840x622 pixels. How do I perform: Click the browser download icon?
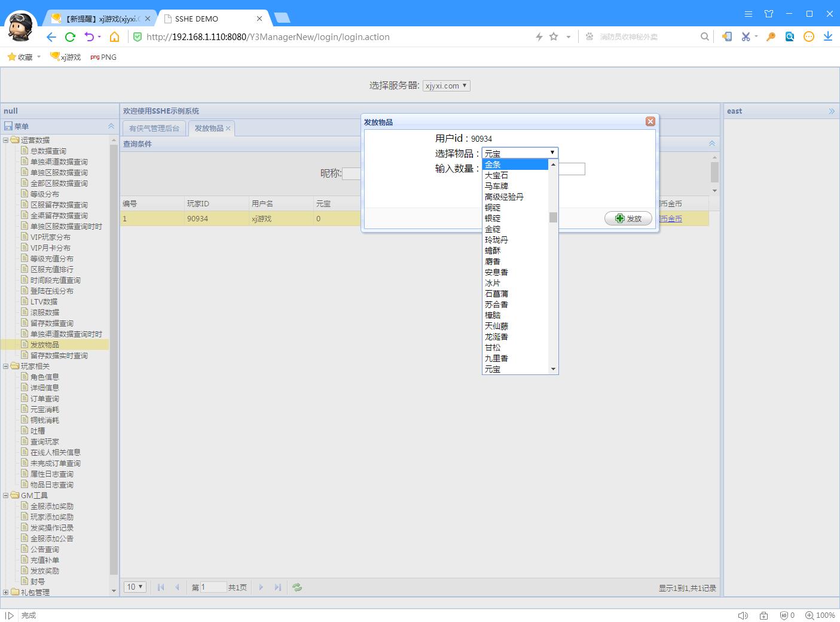pyautogui.click(x=828, y=36)
